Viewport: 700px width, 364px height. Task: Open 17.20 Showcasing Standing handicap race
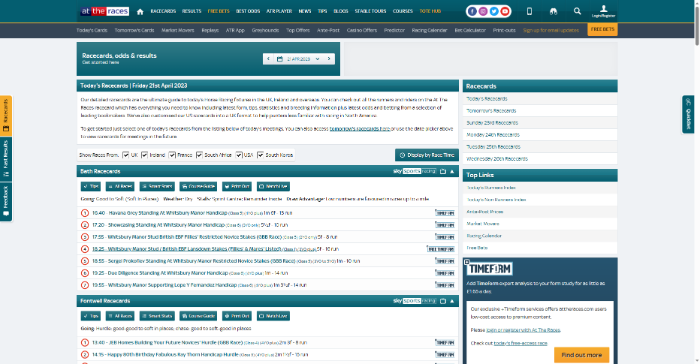coord(158,225)
